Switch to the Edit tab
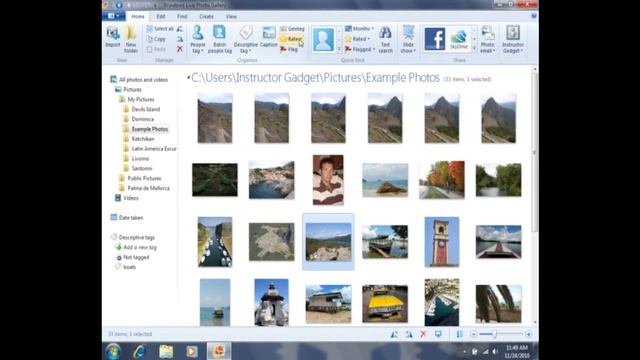The width and height of the screenshot is (640, 360). pos(161,16)
